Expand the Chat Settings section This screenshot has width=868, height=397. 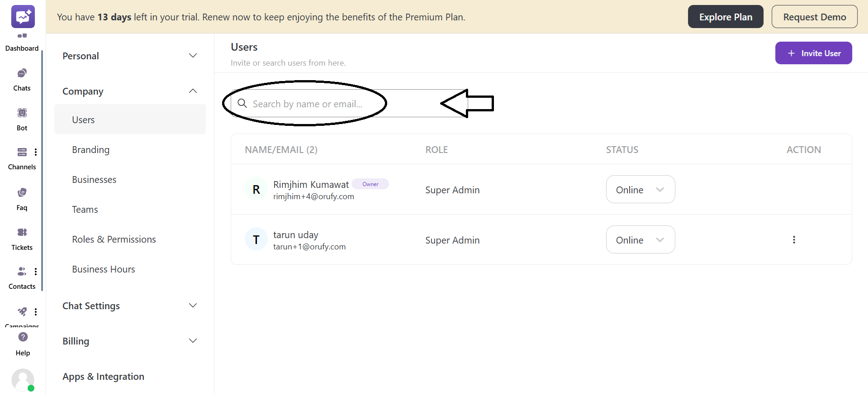(x=130, y=306)
